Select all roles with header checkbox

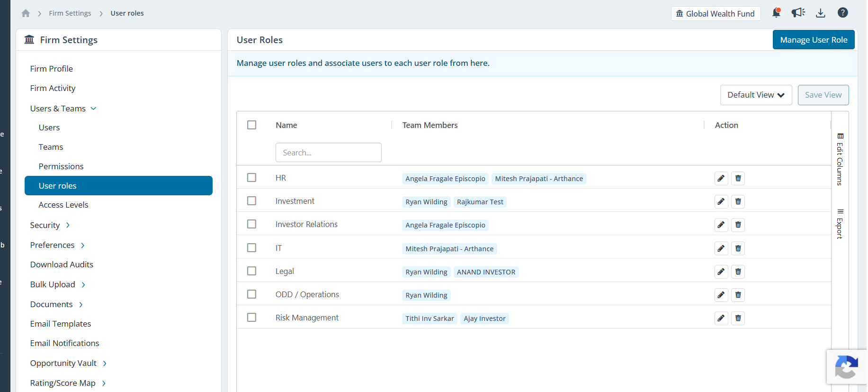(252, 125)
